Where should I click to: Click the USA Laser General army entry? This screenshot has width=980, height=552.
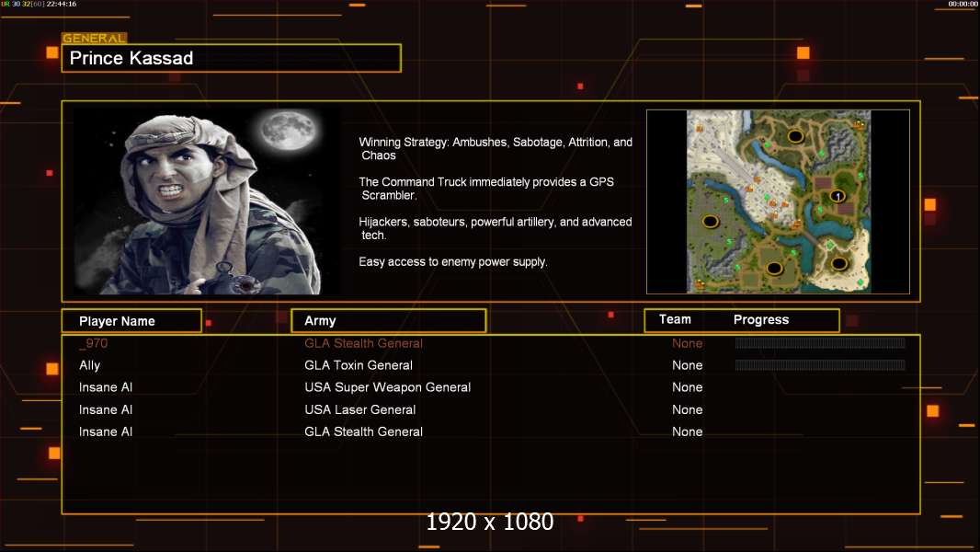tap(360, 409)
